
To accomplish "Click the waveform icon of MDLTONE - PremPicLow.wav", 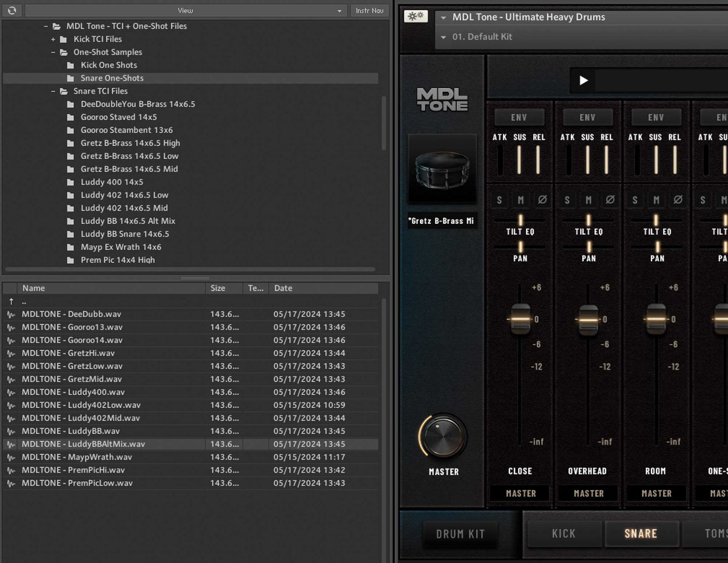I will (11, 484).
